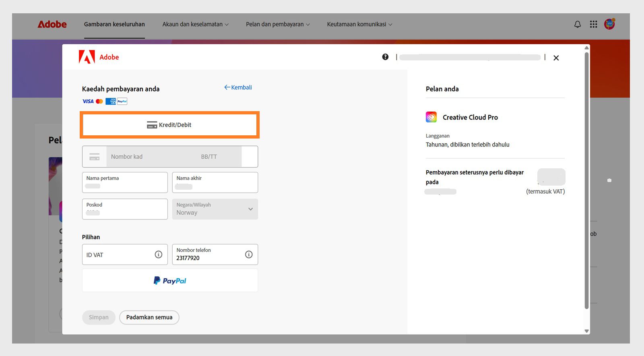This screenshot has width=644, height=356.
Task: Click the Creative Cloud Pro app icon
Action: click(x=431, y=117)
